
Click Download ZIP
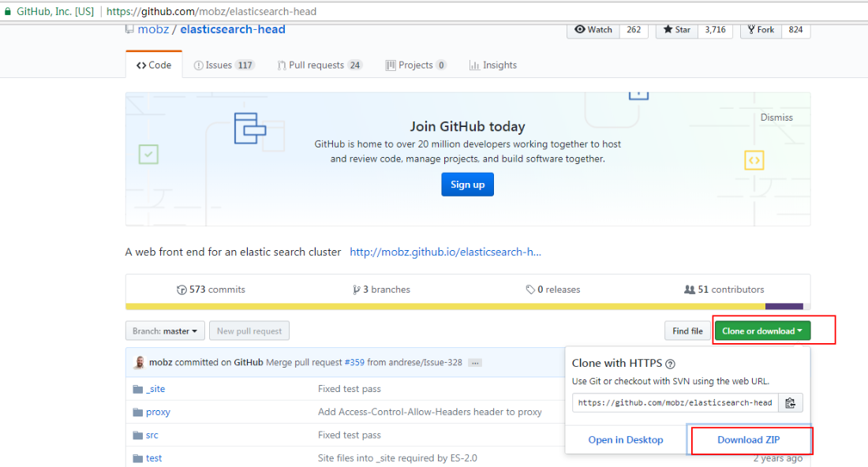coord(748,440)
